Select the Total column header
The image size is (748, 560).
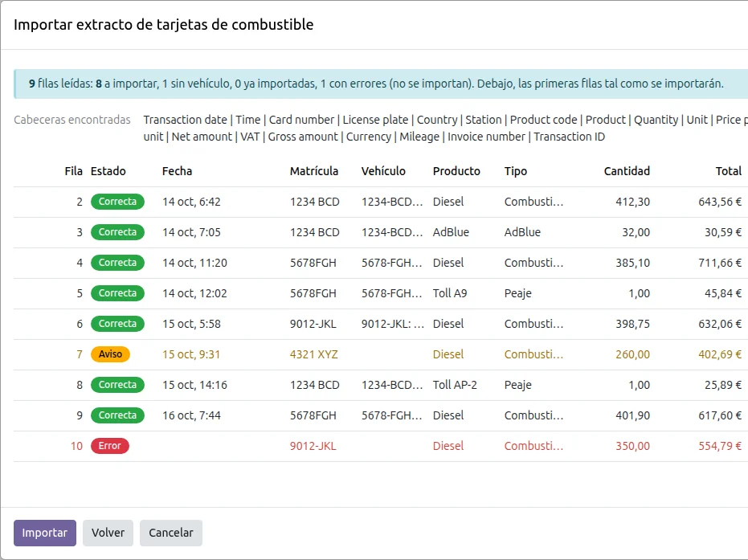pyautogui.click(x=729, y=171)
